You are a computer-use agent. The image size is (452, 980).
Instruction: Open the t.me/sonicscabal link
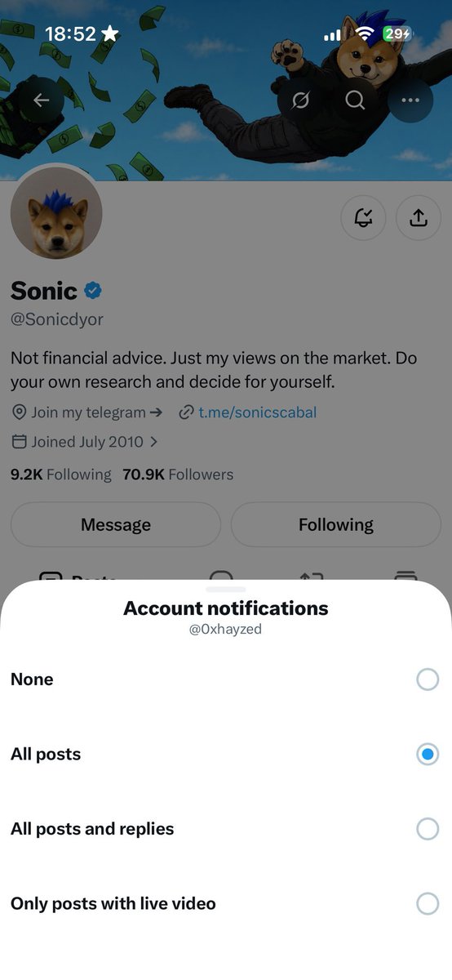click(x=258, y=412)
